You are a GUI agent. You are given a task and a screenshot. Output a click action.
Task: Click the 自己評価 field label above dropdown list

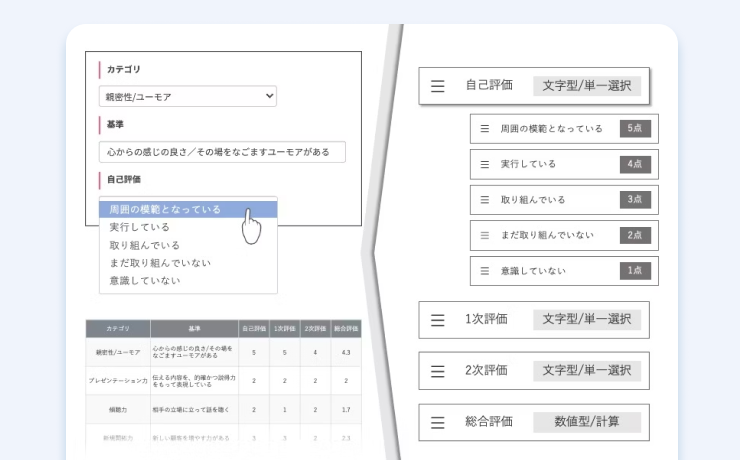point(124,179)
